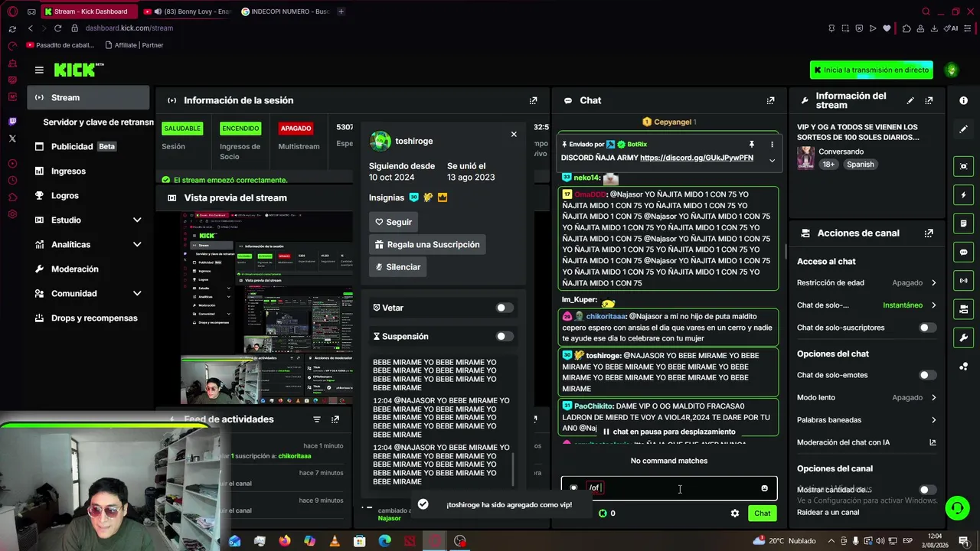Click the lightning bolt icon in right sidebar
The image size is (980, 551).
[963, 195]
